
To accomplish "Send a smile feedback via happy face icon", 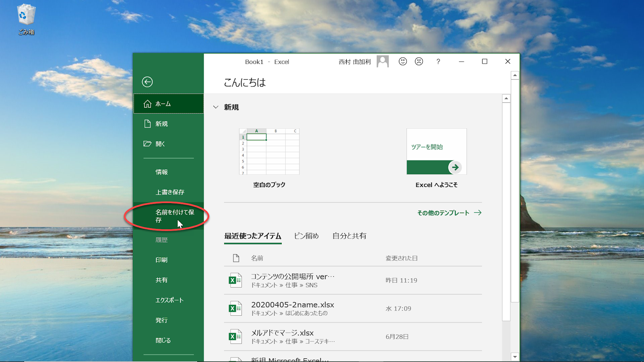I will click(403, 62).
